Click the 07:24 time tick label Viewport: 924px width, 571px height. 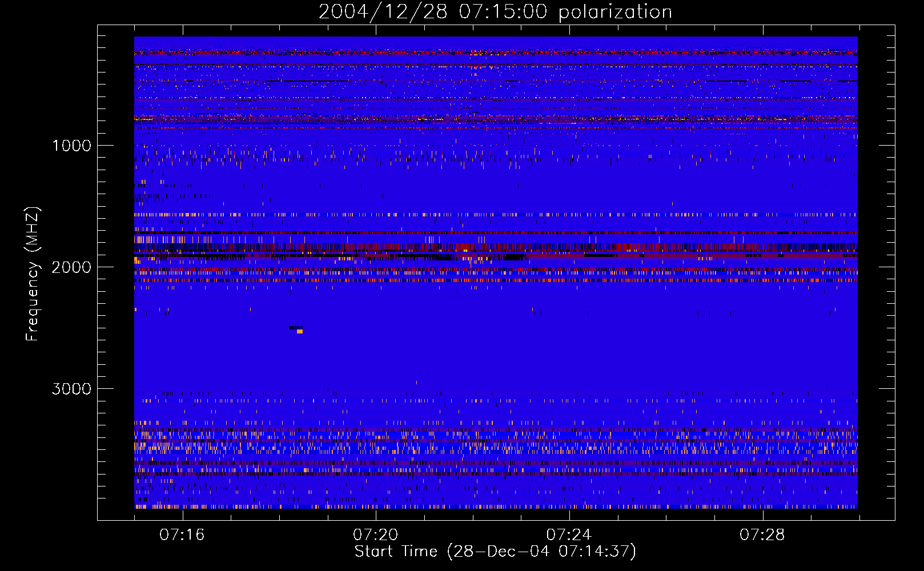tap(569, 535)
